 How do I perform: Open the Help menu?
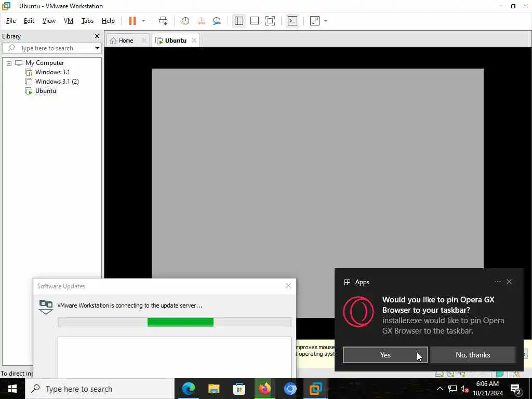[x=108, y=21]
